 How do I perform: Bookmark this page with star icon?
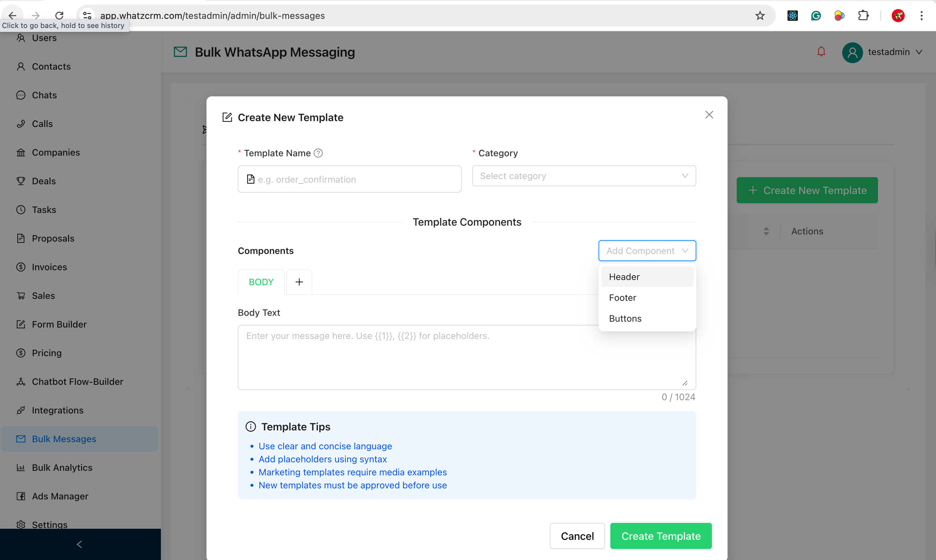[760, 16]
